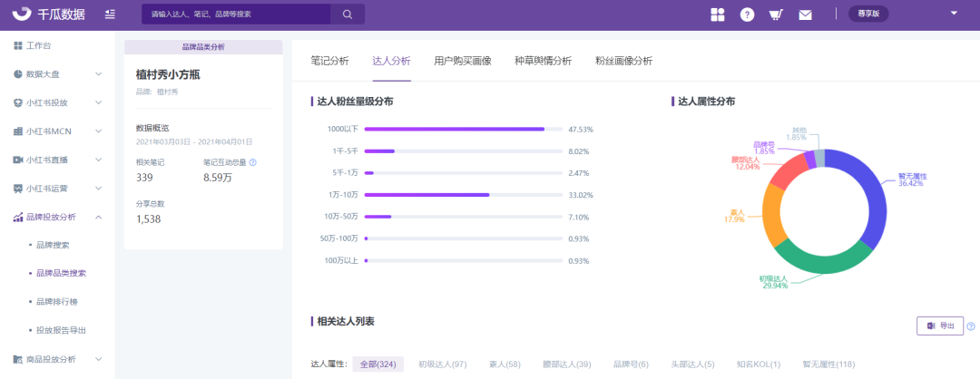This screenshot has height=379, width=980.
Task: Open 品牌搜索 in the sidebar
Action: pyautogui.click(x=54, y=245)
